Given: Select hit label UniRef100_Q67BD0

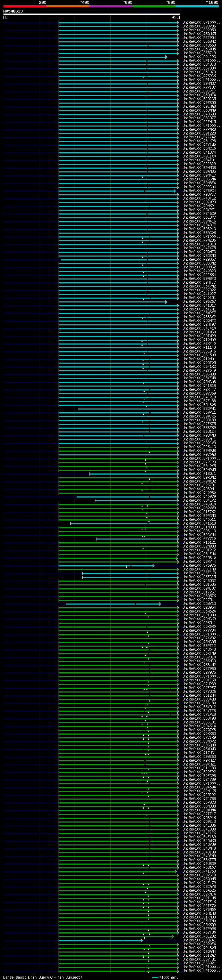Looking at the screenshot, I should tap(199, 68).
